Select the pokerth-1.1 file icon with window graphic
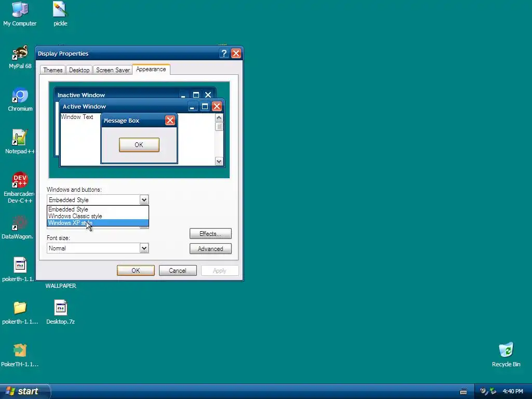The height and width of the screenshot is (399, 532). coord(18,270)
